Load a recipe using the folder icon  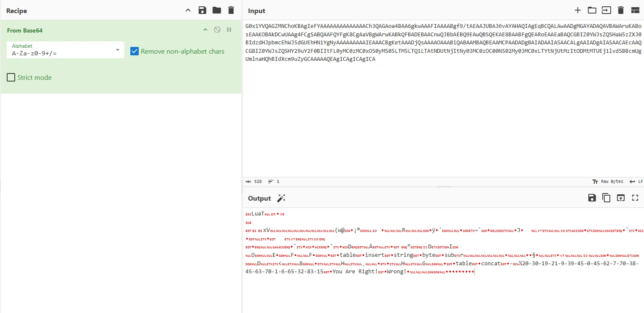217,11
